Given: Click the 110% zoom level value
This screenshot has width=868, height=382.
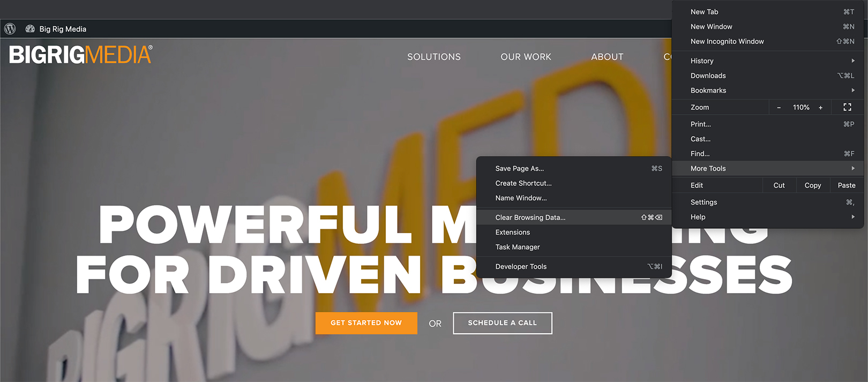Looking at the screenshot, I should (801, 107).
